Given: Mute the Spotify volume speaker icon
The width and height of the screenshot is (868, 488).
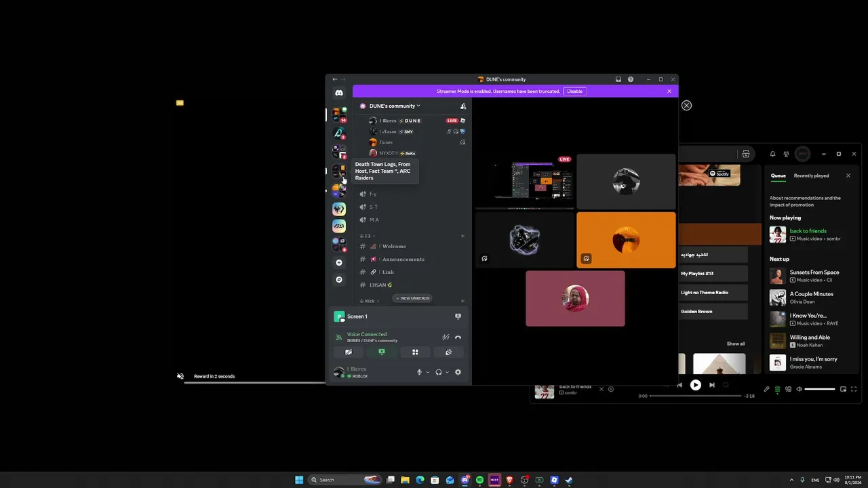Looking at the screenshot, I should (799, 389).
